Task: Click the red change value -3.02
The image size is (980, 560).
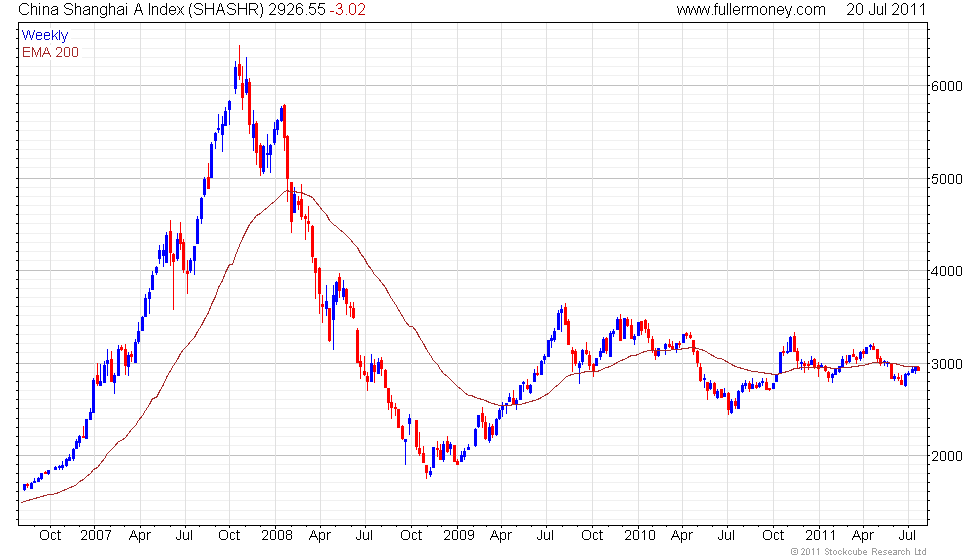Action: (x=348, y=9)
